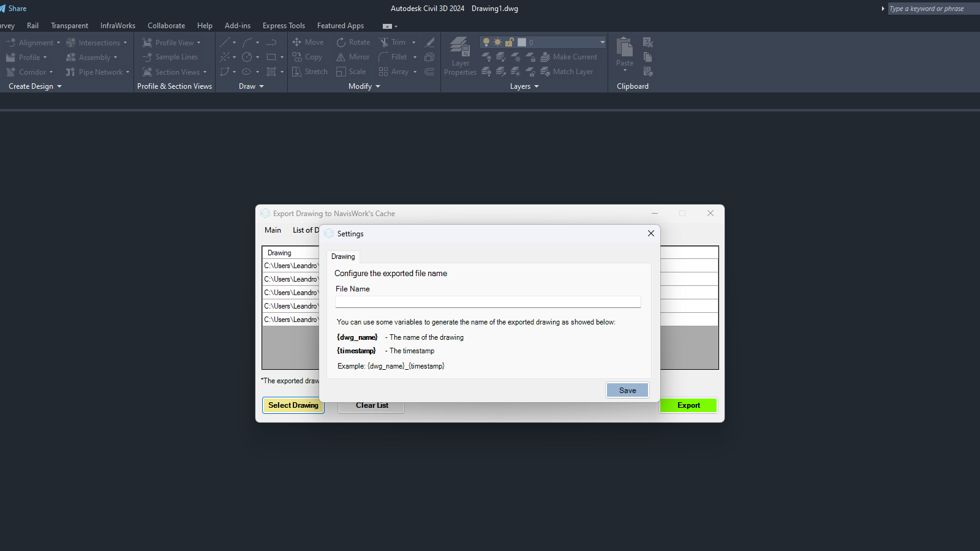Select the Line draw tool

tap(225, 42)
